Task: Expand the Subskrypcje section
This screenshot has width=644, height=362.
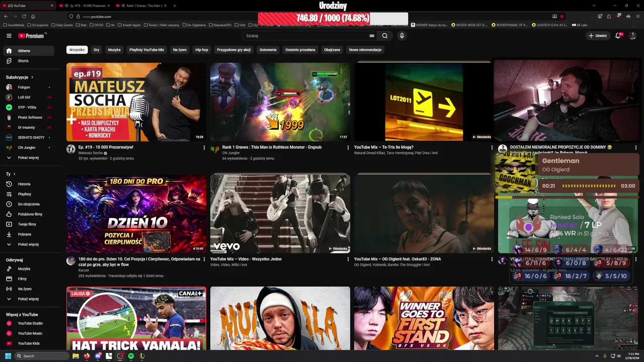Action: pyautogui.click(x=20, y=77)
